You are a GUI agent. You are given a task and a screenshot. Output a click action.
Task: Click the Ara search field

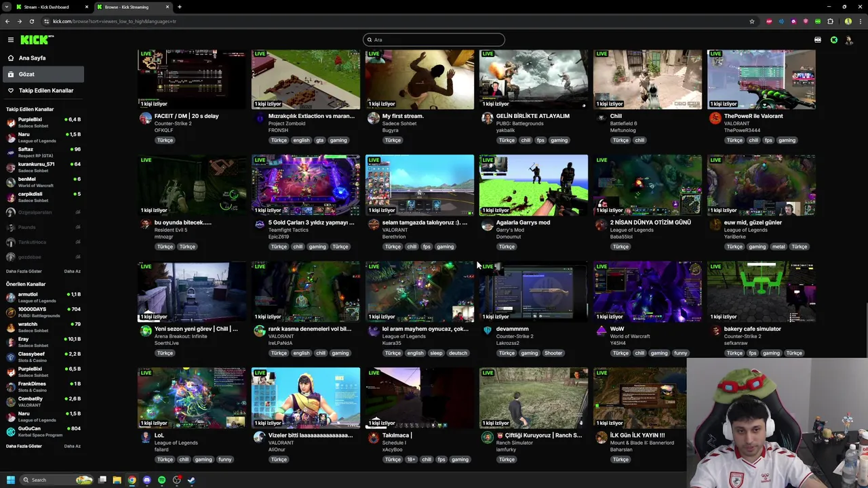coord(434,40)
